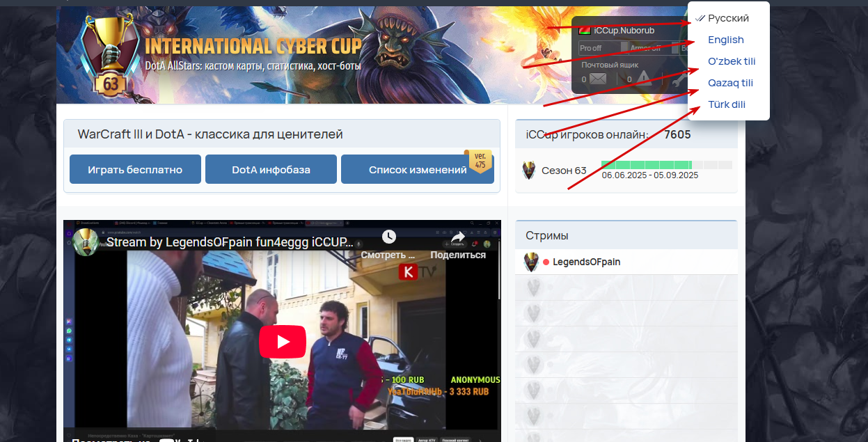
Task: Click the Играть бесплатно button
Action: tap(135, 169)
